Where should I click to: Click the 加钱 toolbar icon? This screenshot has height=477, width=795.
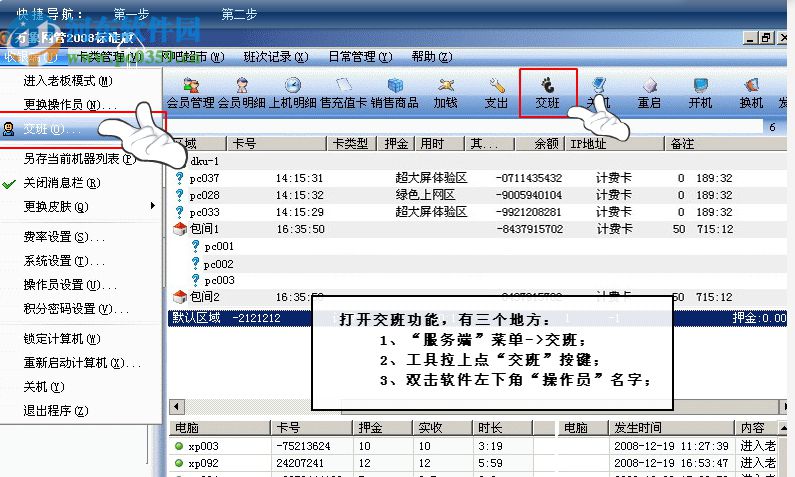click(x=446, y=93)
